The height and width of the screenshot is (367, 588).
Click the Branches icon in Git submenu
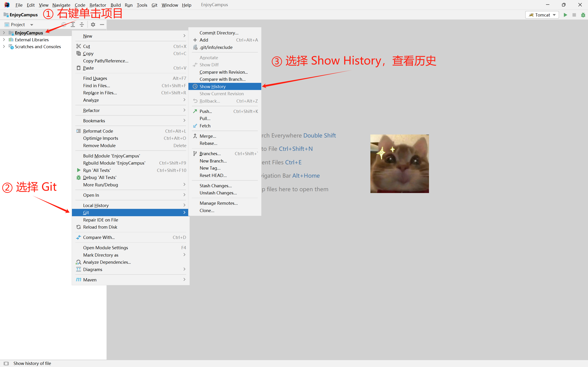pyautogui.click(x=195, y=153)
